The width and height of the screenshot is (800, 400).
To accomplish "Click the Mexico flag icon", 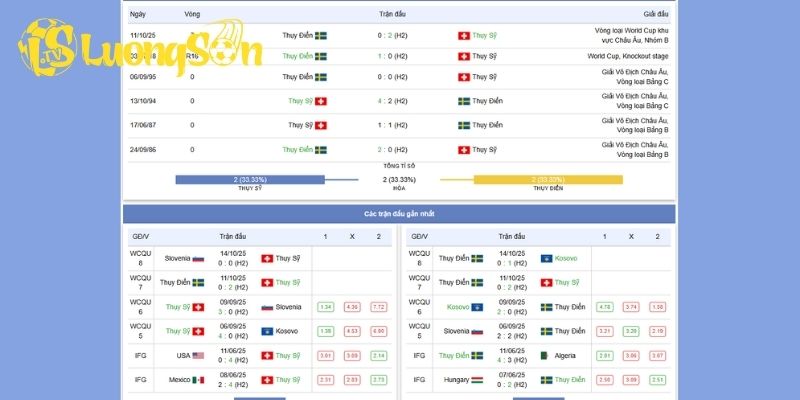I will point(198,380).
